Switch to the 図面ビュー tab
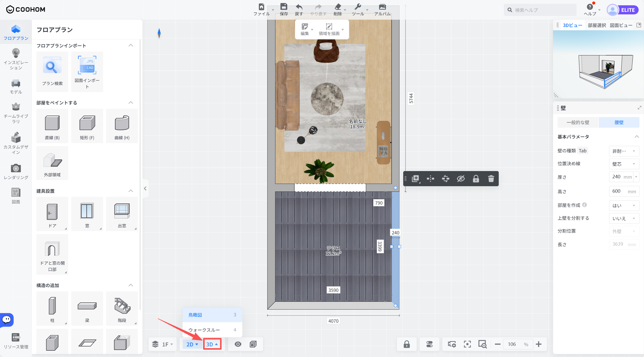Viewport: 644px width, 357px height. point(621,25)
